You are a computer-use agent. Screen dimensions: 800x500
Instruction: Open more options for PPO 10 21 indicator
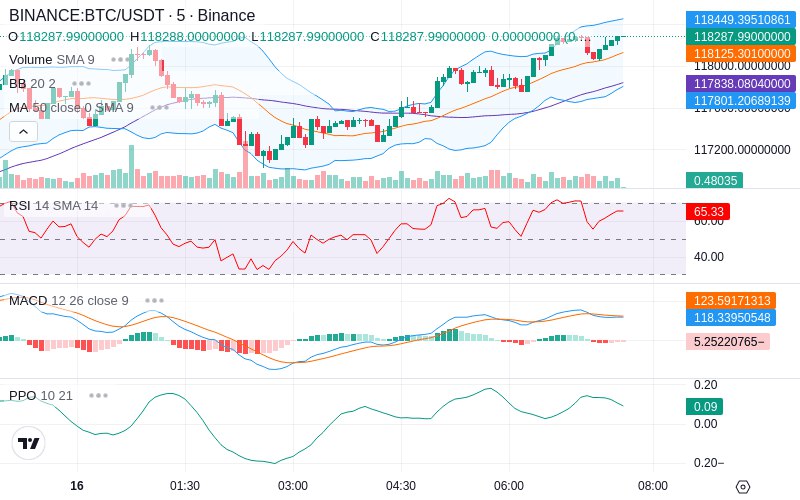pos(98,395)
